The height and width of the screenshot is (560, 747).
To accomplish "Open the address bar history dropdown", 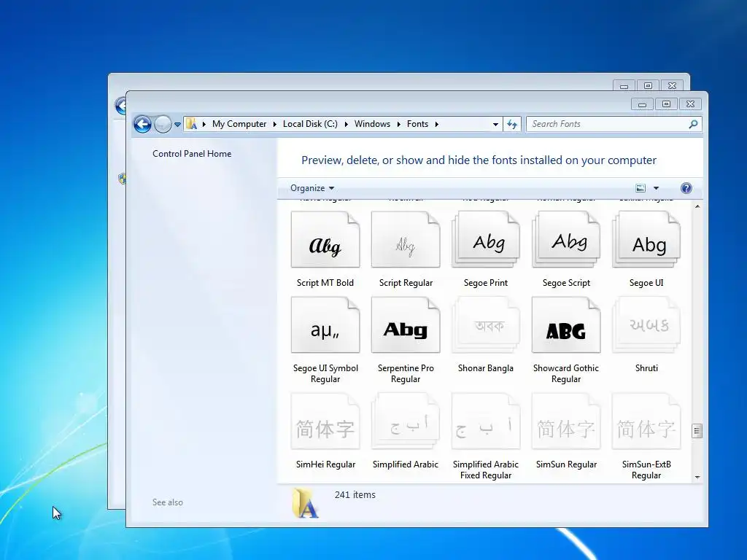I will coord(495,124).
